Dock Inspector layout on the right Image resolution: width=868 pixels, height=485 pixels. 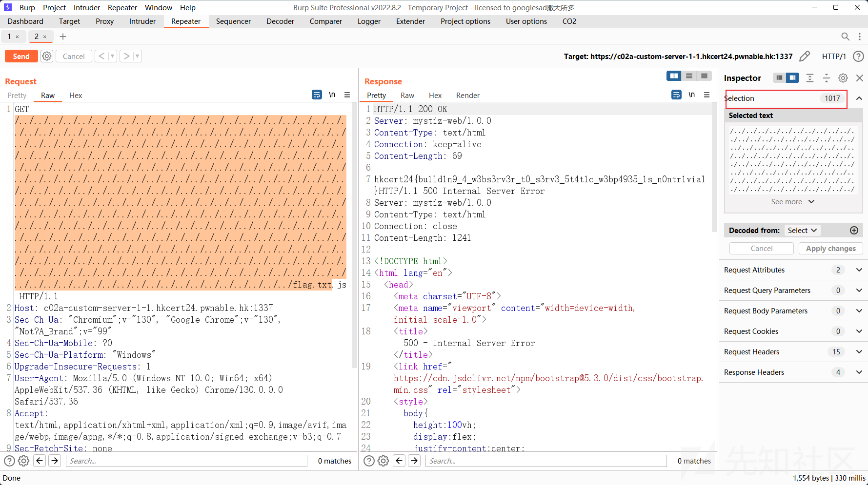click(x=793, y=78)
